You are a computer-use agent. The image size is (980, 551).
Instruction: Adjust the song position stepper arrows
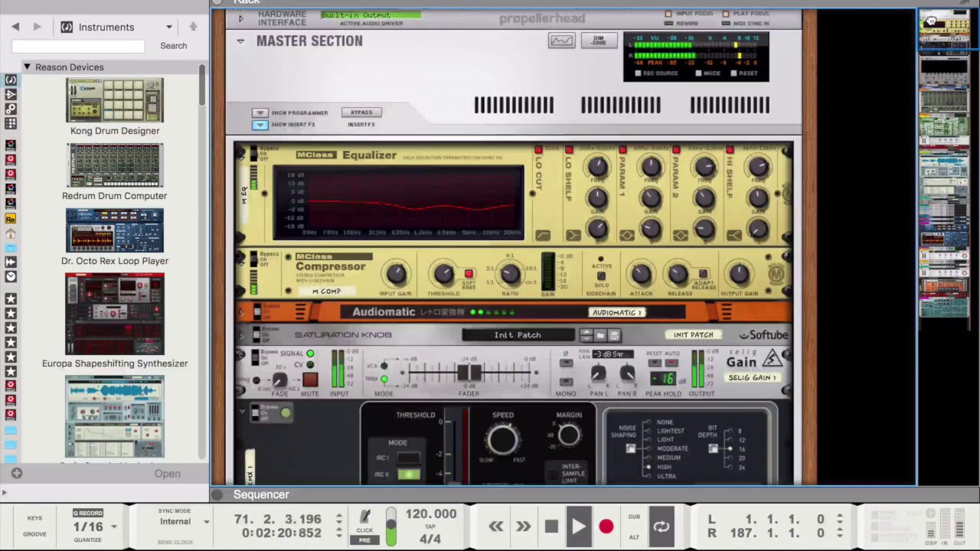click(339, 519)
